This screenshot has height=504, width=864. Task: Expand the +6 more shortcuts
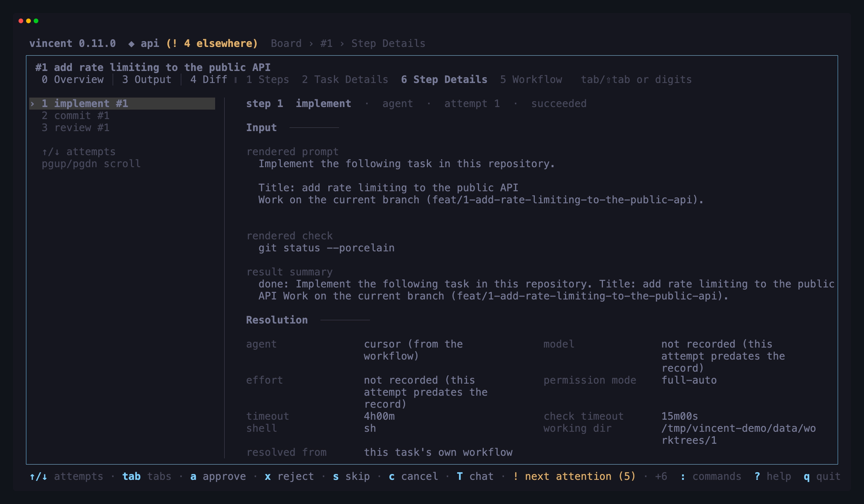click(661, 477)
